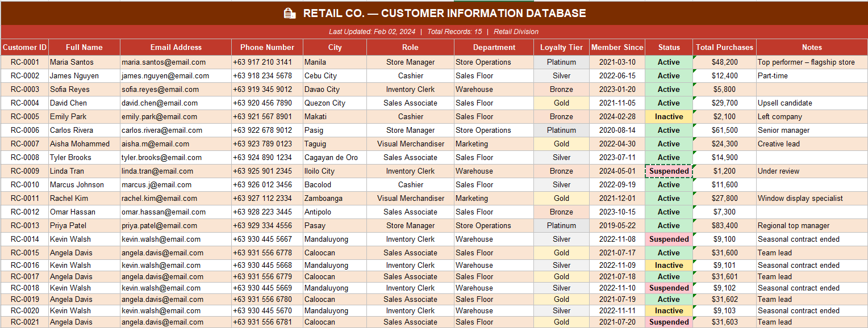This screenshot has height=328, width=868.
Task: Select the RC-0010 customer ID cell
Action: 24,184
